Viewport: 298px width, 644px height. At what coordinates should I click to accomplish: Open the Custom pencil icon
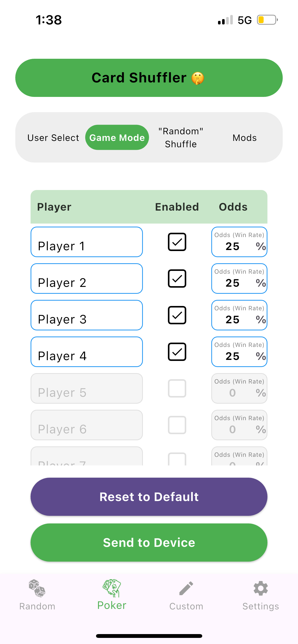click(x=186, y=588)
